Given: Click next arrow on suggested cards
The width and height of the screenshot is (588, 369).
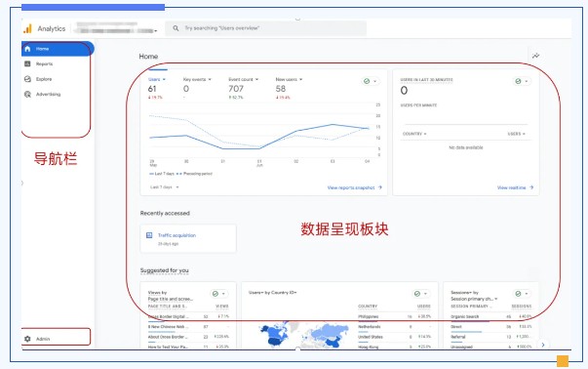Looking at the screenshot, I should pos(543,345).
